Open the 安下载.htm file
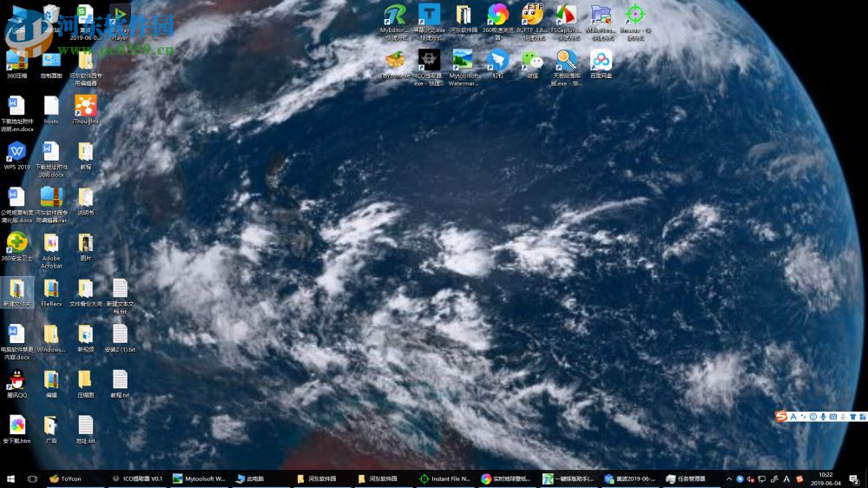The height and width of the screenshot is (488, 868). 16,430
